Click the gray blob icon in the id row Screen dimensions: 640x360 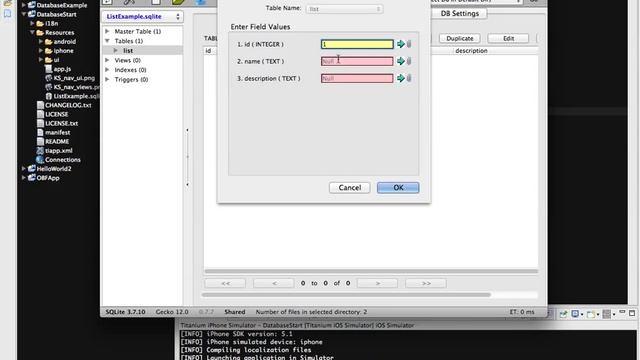tap(409, 44)
